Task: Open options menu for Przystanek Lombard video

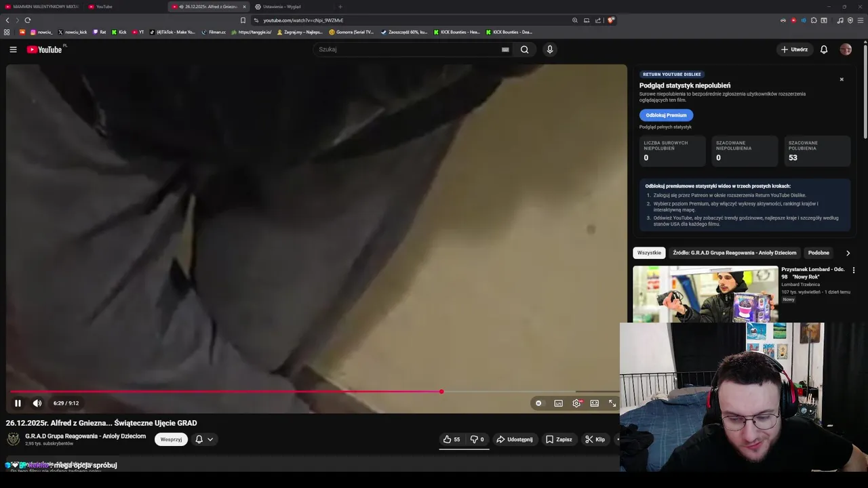Action: pos(854,270)
